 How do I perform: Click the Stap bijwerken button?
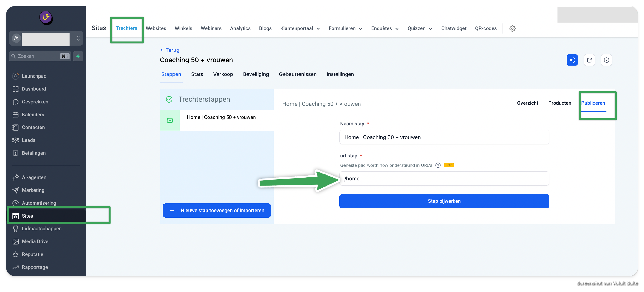point(444,201)
